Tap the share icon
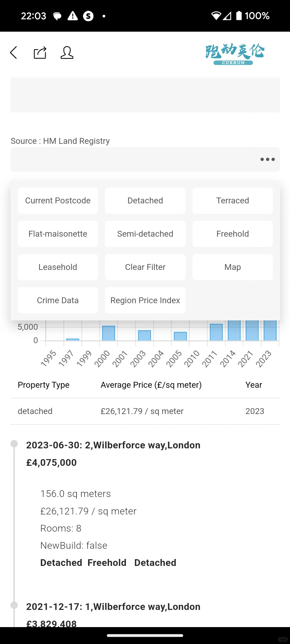Image resolution: width=290 pixels, height=644 pixels. point(40,53)
